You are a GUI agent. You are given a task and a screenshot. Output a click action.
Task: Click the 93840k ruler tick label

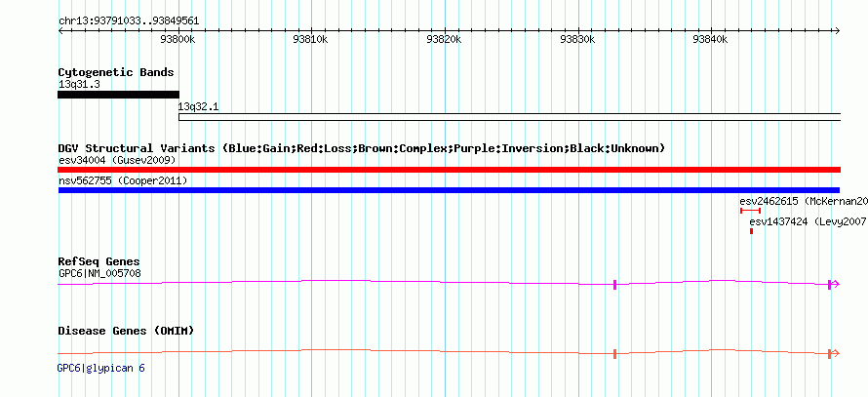click(712, 39)
